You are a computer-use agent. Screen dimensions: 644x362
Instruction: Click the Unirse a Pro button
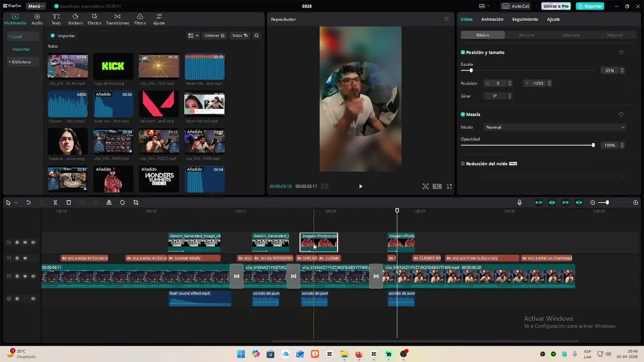pyautogui.click(x=556, y=6)
